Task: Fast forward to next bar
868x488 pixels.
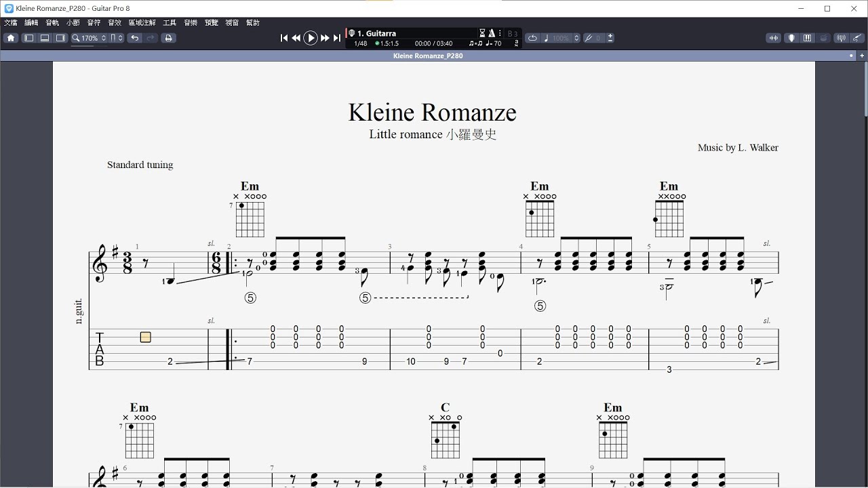Action: click(325, 39)
